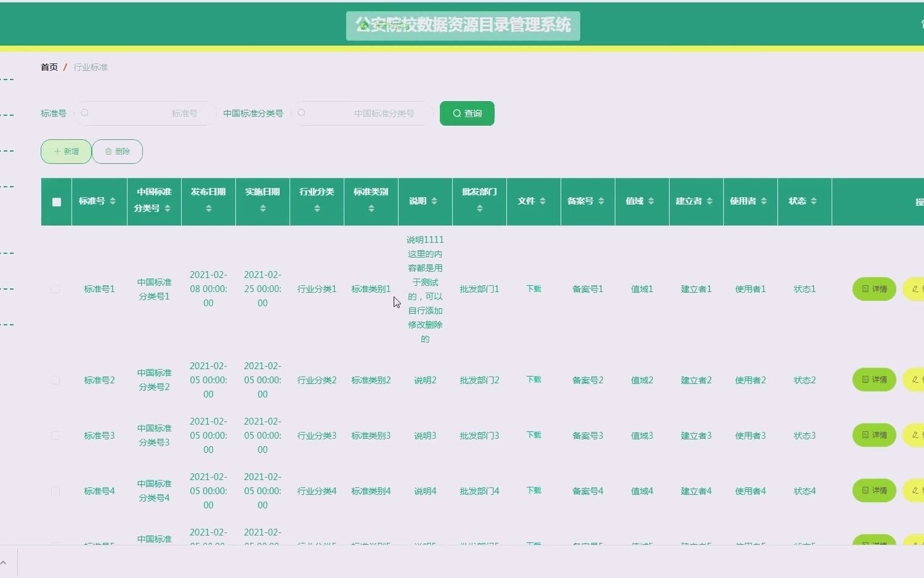Image resolution: width=924 pixels, height=578 pixels.
Task: Click edit pencil icon for 标准号1 row
Action: tap(915, 289)
